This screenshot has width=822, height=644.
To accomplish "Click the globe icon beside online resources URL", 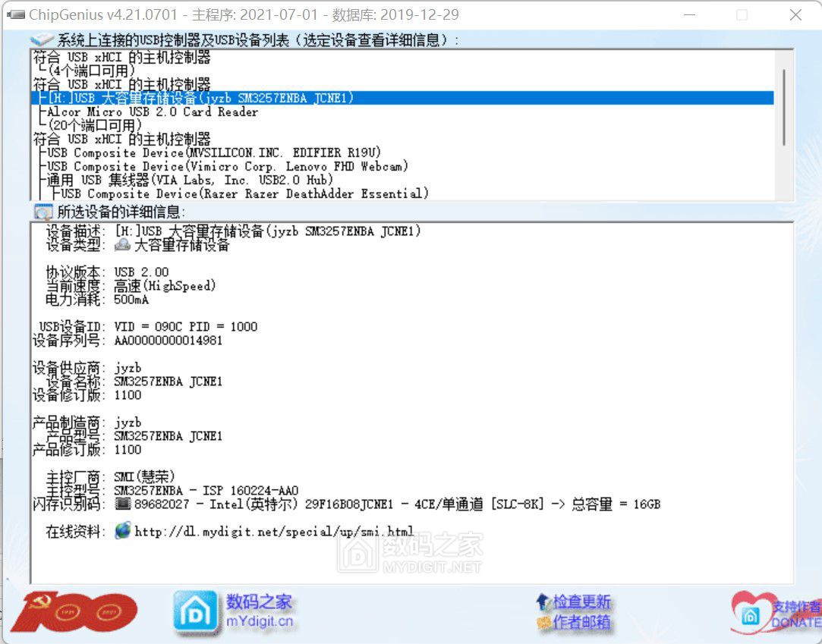I will [x=122, y=531].
